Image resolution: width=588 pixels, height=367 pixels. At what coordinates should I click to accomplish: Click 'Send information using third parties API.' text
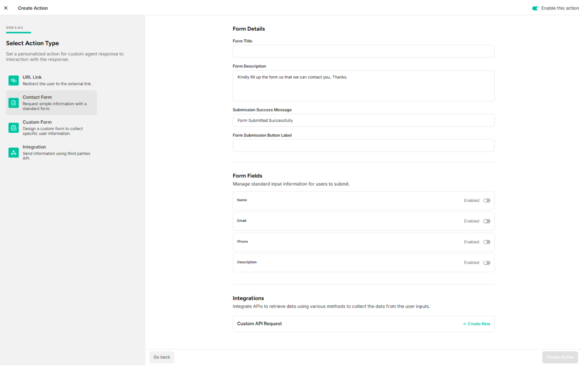coord(56,156)
